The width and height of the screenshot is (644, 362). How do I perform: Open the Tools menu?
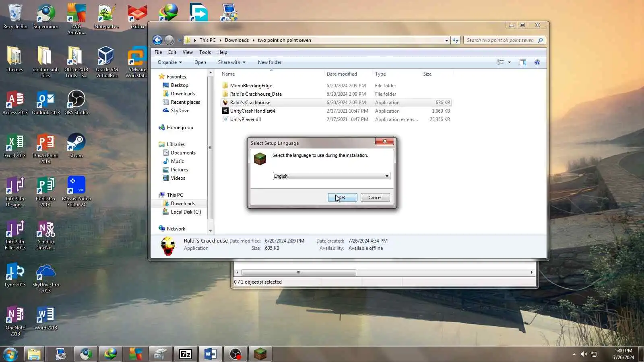(205, 52)
